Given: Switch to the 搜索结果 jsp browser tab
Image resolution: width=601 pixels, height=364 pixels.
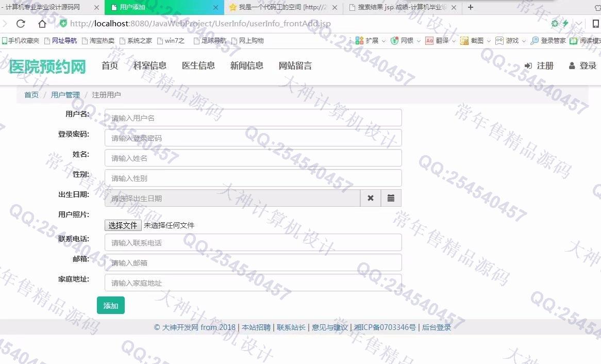Looking at the screenshot, I should [402, 7].
